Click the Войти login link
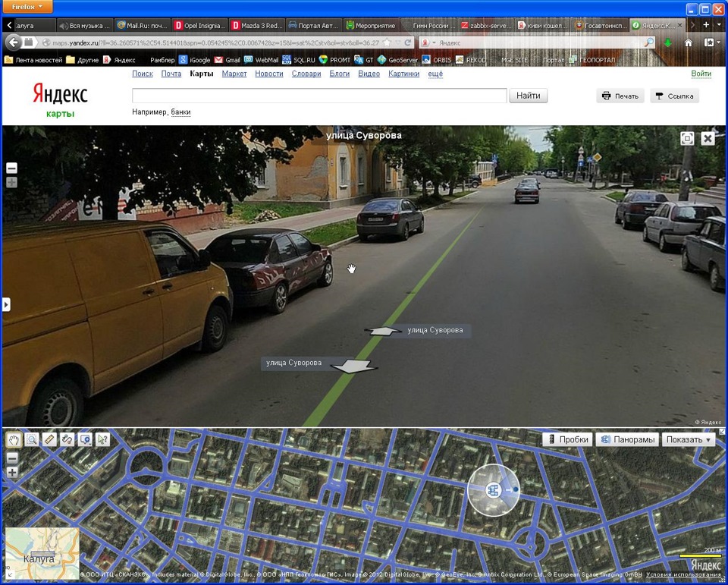 701,74
